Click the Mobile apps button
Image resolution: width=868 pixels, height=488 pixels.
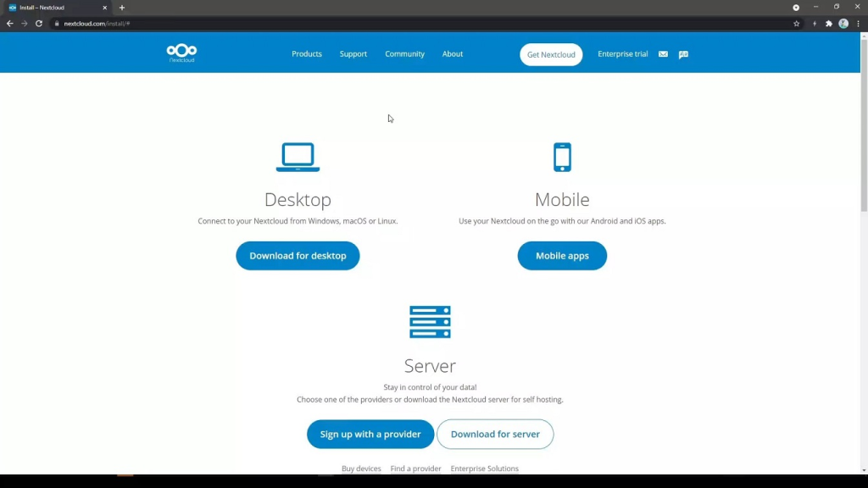click(562, 256)
